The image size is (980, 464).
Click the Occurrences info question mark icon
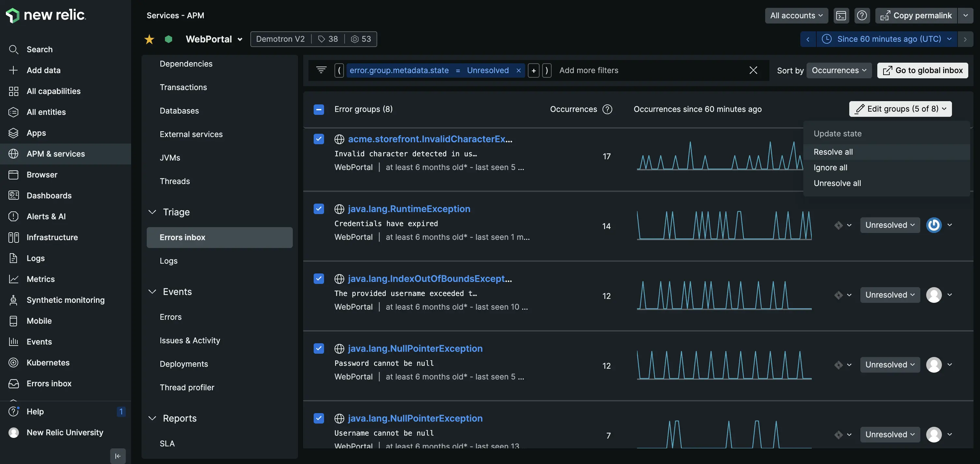608,109
